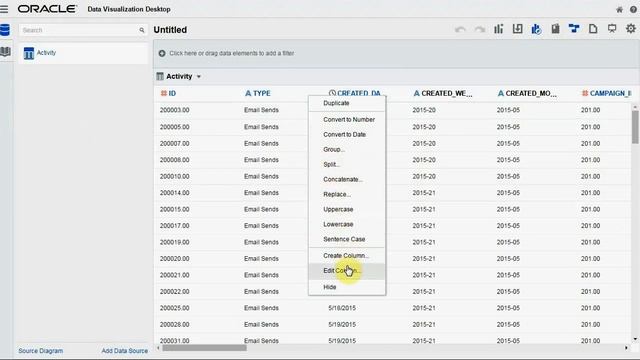
Task: Click the table icon beside Activity heading
Action: point(160,76)
